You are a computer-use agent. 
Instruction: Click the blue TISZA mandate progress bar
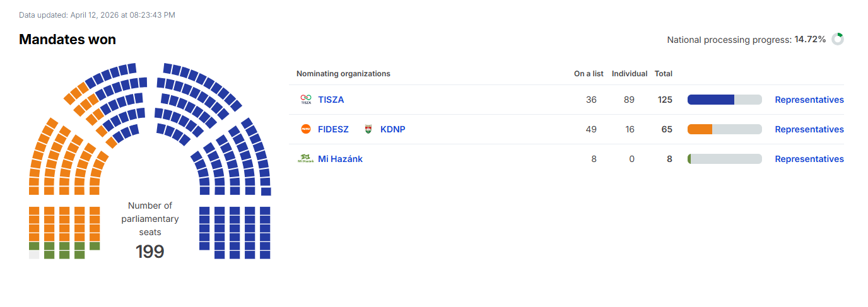[x=711, y=100]
